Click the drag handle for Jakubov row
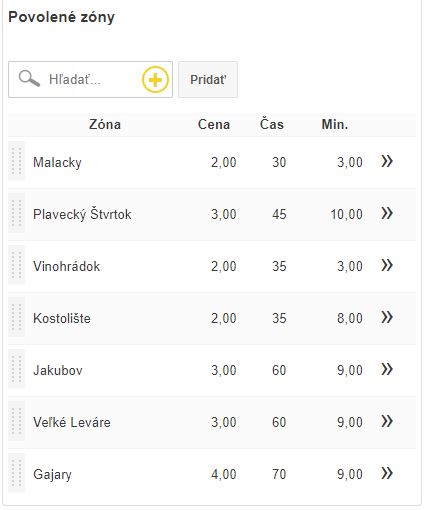Screen dimensions: 425x510 [x=17, y=369]
